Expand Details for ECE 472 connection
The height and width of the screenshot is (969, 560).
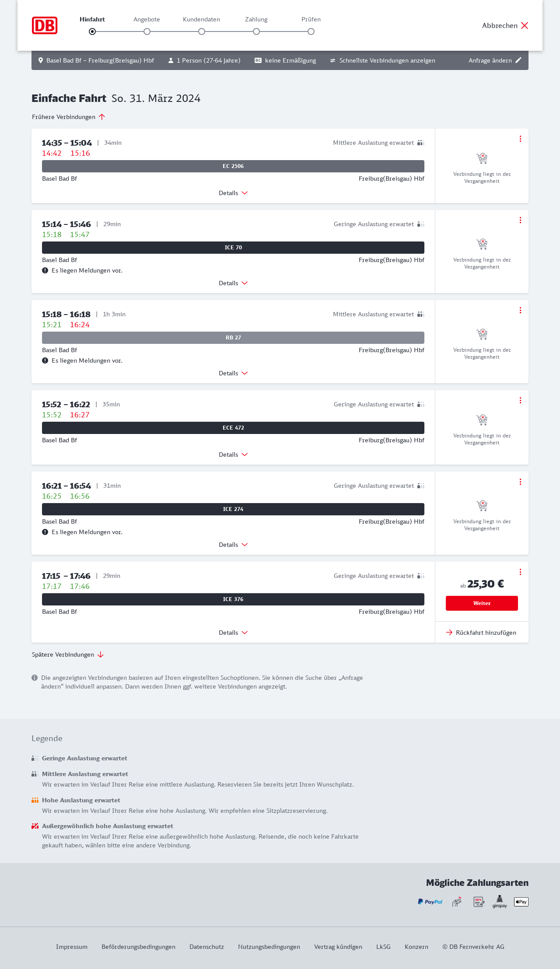(233, 455)
